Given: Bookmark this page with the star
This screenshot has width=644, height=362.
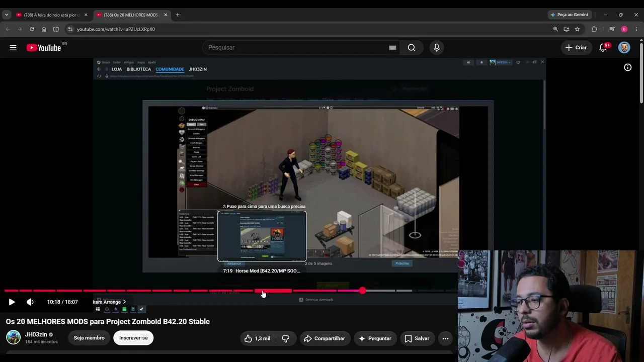Looking at the screenshot, I should [x=577, y=29].
